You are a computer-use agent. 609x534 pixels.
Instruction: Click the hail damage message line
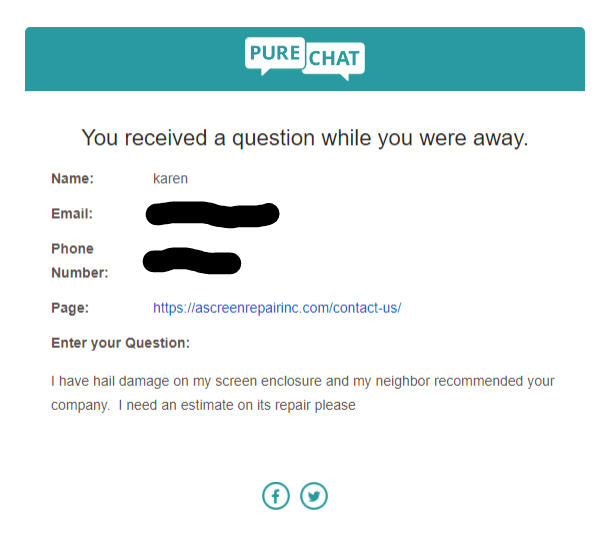[302, 381]
